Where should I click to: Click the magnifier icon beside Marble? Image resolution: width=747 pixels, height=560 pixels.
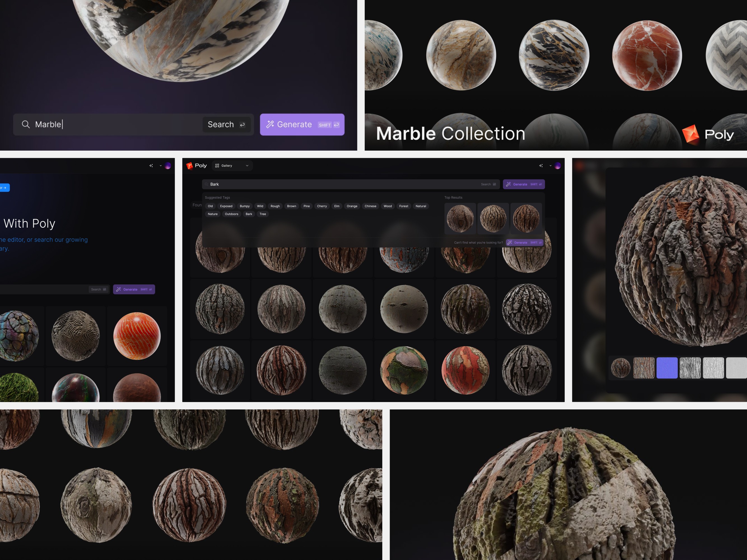point(26,124)
